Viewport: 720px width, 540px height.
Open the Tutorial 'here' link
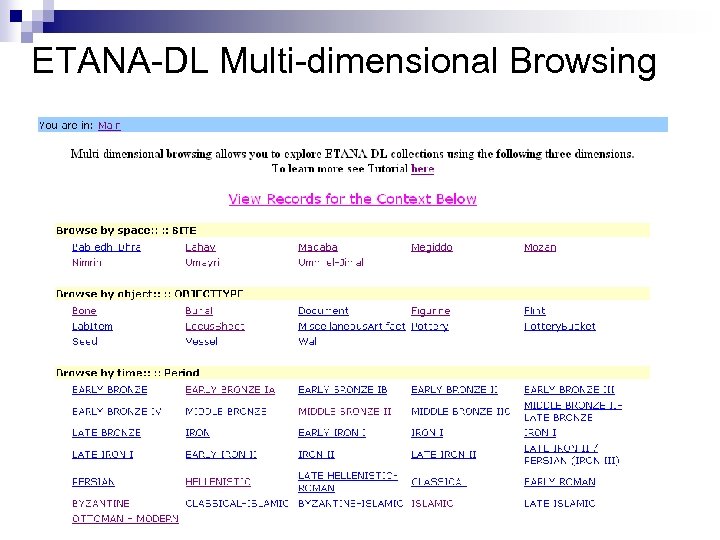point(422,169)
